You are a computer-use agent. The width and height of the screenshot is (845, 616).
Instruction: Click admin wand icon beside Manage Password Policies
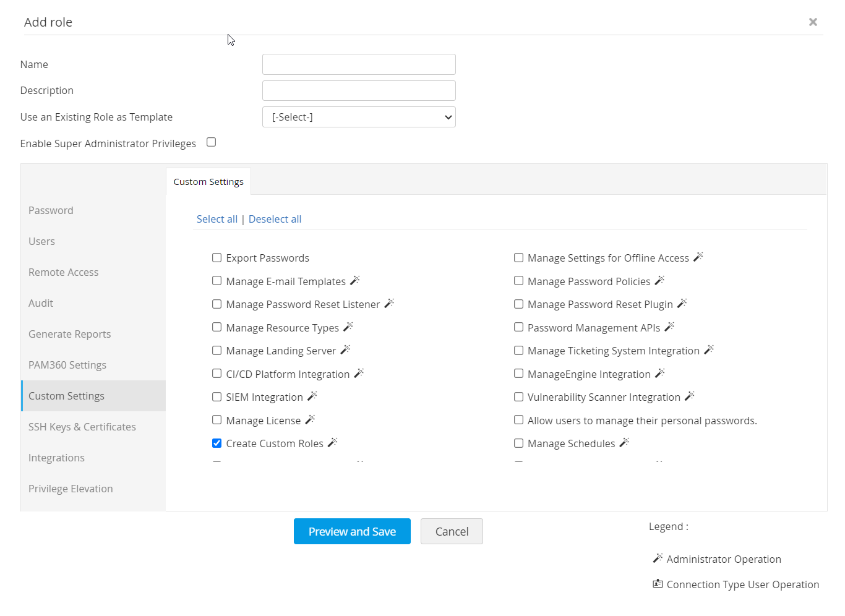pos(660,281)
